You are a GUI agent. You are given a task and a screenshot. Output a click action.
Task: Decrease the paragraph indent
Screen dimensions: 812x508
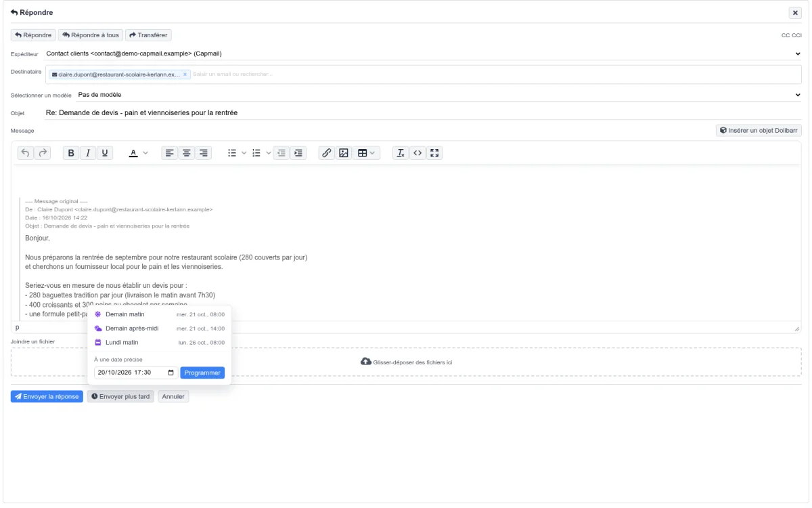[282, 153]
